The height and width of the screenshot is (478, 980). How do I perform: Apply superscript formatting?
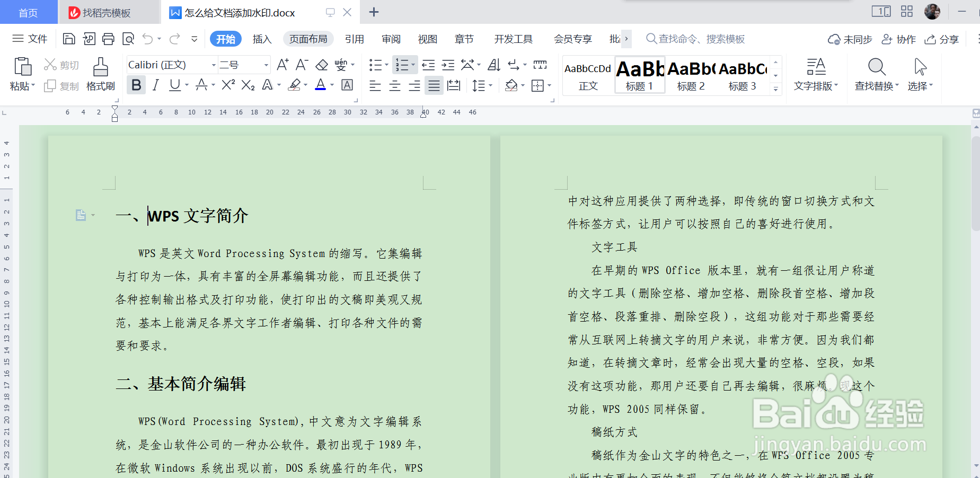coord(228,85)
